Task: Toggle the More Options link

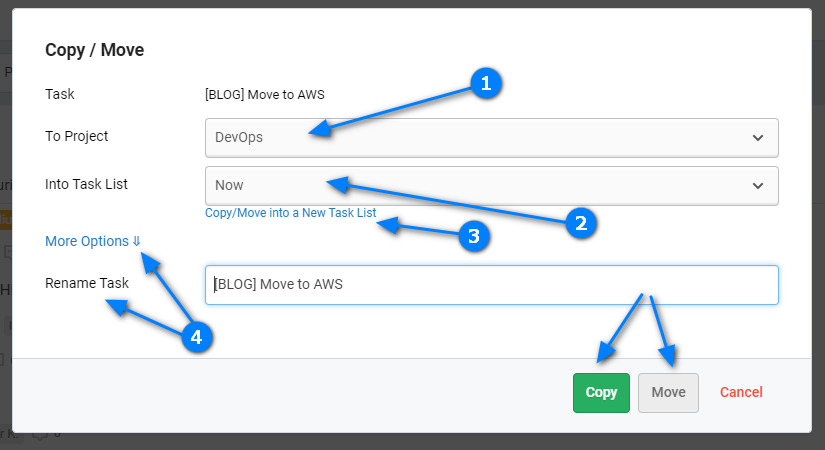Action: coord(93,241)
